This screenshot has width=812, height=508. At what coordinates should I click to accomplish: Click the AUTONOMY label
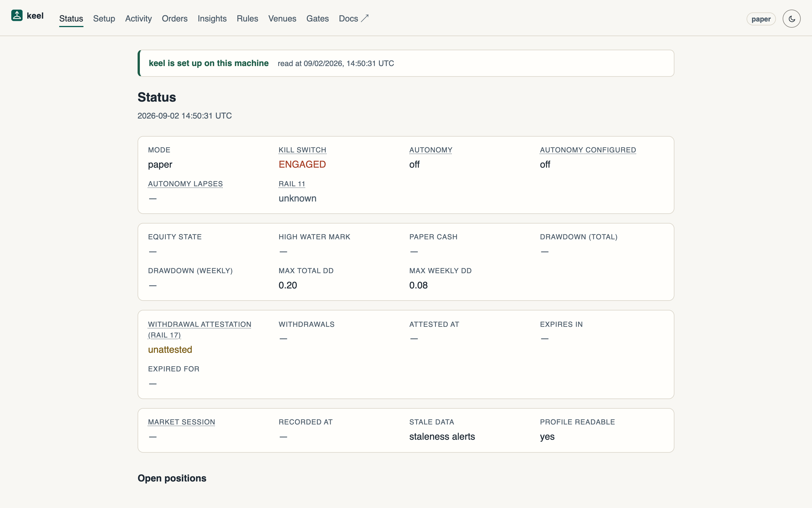431,150
